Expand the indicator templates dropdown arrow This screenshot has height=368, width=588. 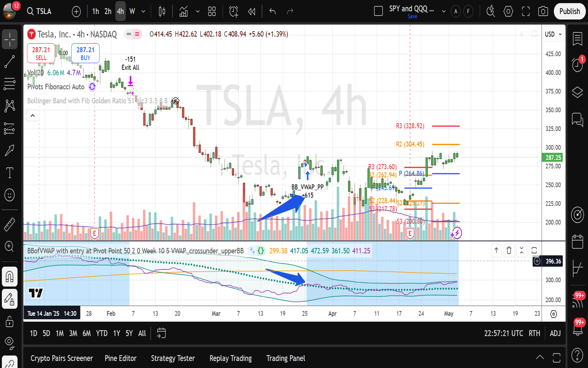(198, 12)
